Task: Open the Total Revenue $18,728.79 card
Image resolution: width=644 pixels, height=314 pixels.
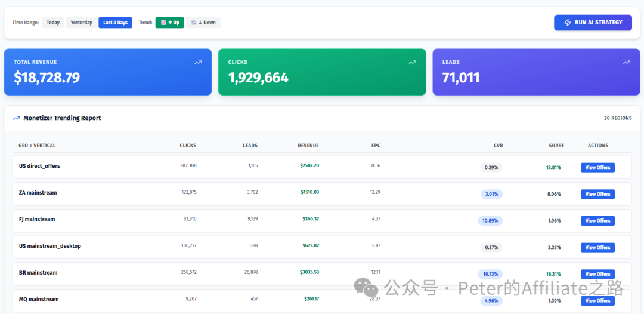Action: click(x=108, y=72)
